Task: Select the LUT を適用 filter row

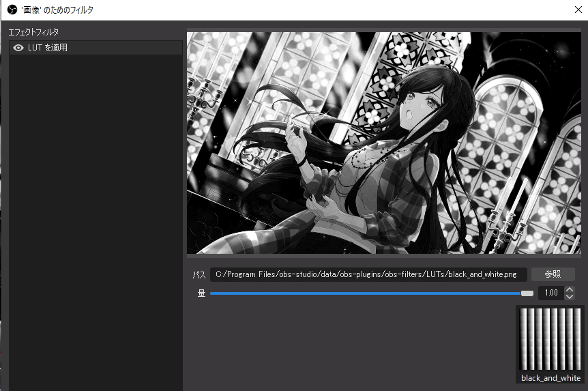Action: pyautogui.click(x=95, y=48)
